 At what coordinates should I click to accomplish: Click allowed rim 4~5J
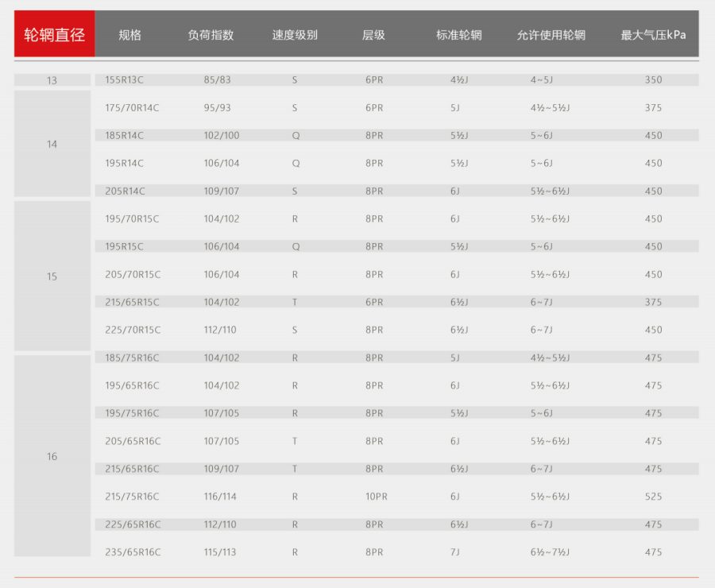tap(541, 79)
